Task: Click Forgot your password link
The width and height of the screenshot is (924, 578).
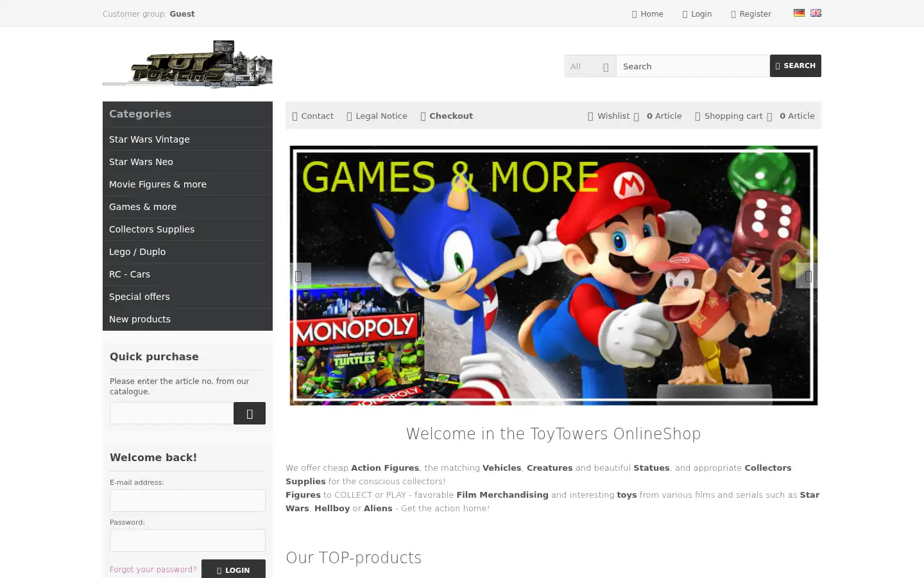Action: coord(153,570)
